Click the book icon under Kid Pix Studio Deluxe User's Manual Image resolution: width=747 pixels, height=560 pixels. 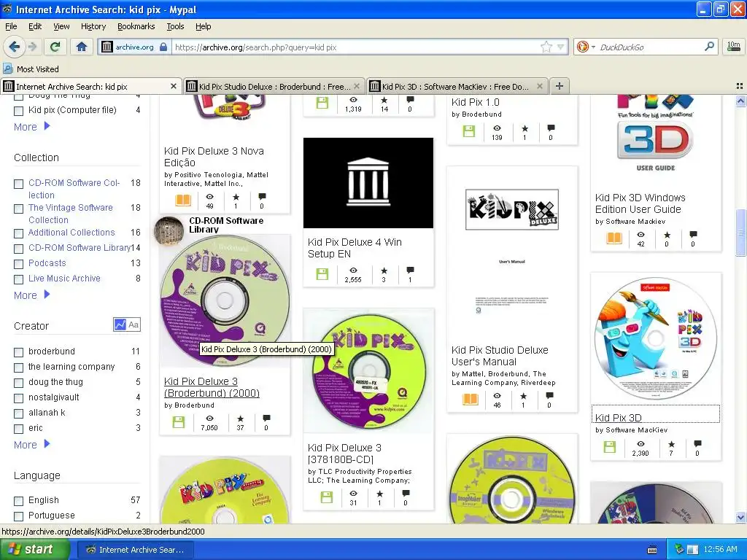[471, 399]
